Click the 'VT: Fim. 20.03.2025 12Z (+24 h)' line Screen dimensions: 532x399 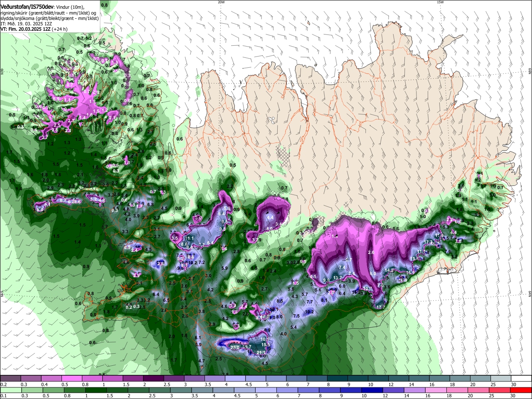coord(34,29)
